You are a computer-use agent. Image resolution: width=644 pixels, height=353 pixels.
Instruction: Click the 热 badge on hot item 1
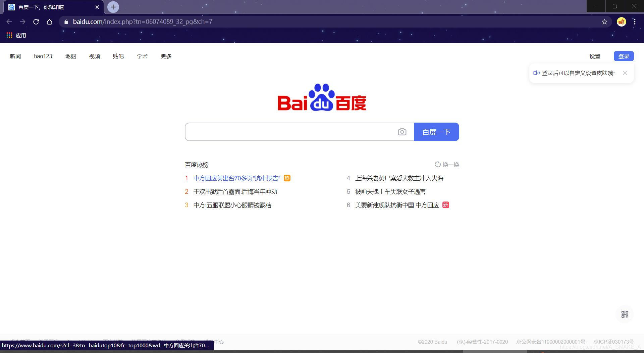click(287, 178)
